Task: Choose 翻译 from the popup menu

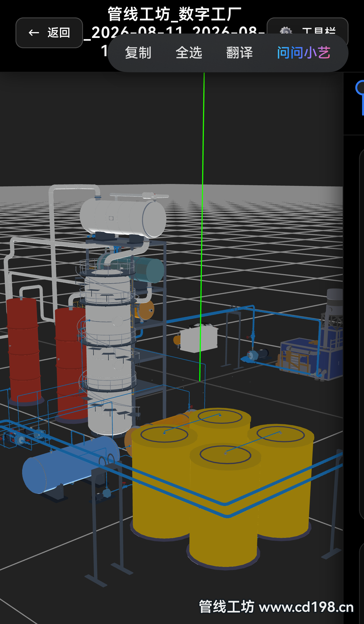Action: point(240,53)
